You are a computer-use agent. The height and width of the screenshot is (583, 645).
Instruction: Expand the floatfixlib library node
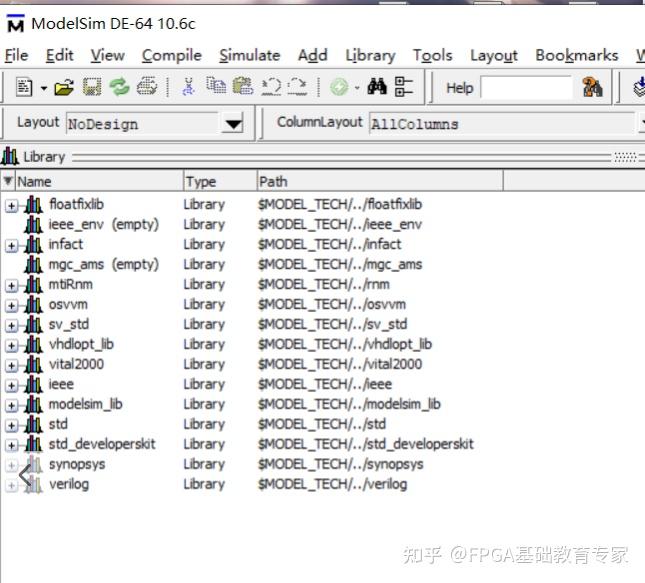12,206
